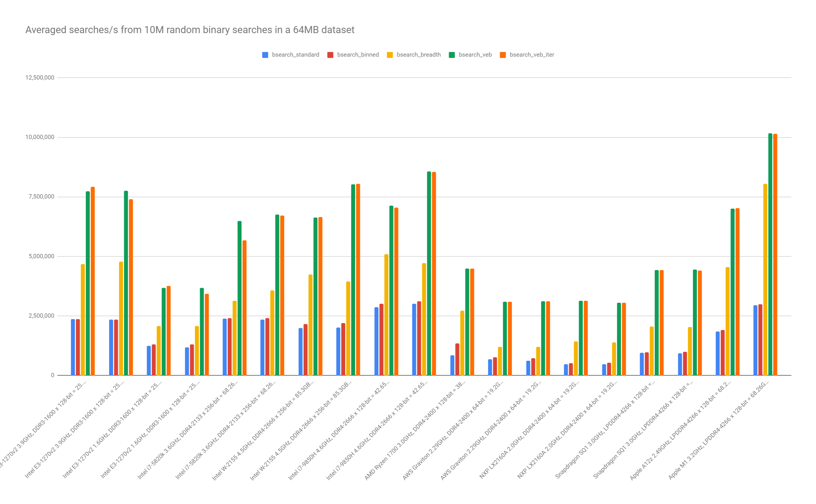Click the yellow bsearch_breadth bar for Apple M1

coord(765,280)
